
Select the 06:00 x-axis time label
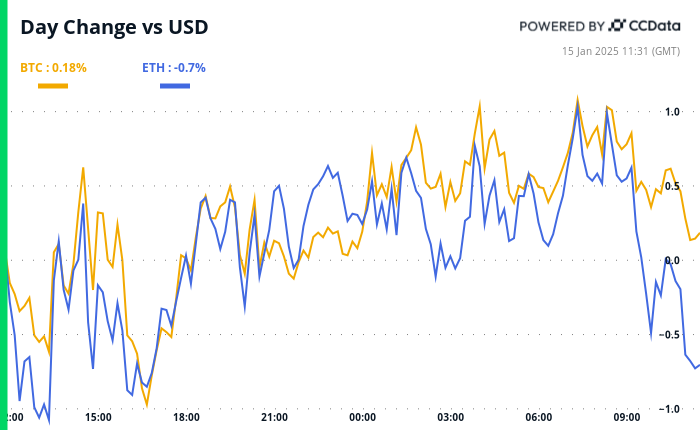(539, 417)
